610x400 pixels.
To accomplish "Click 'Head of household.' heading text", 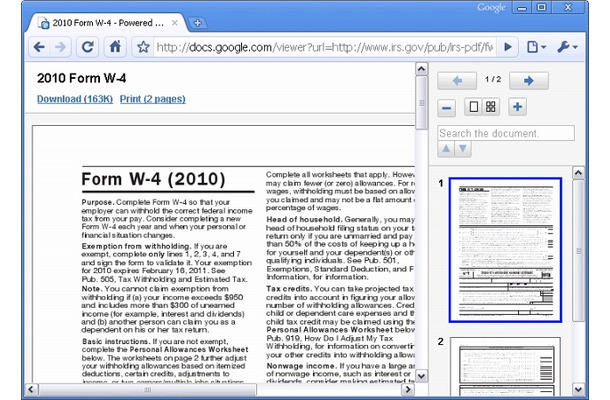I will 304,219.
